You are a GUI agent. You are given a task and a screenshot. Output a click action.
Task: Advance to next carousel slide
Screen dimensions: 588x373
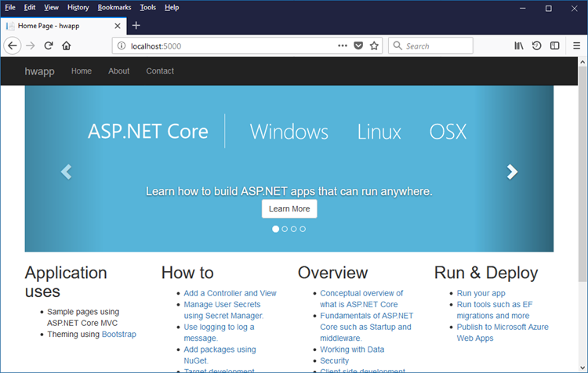512,172
